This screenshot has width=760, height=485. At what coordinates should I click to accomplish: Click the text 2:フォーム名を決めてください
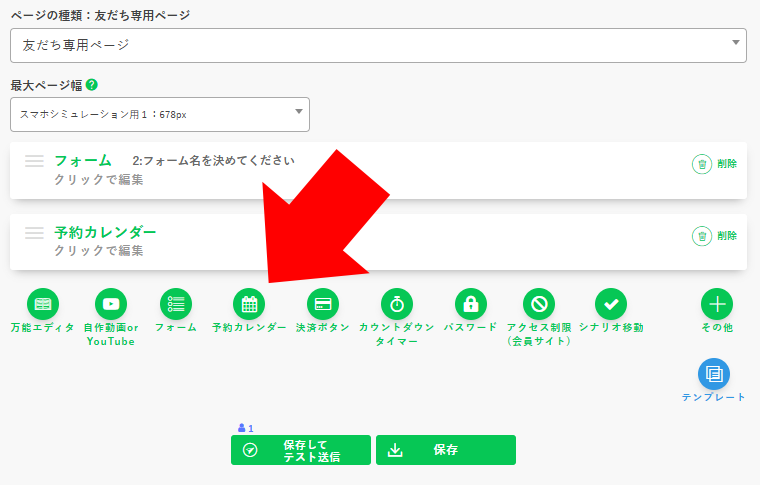pos(213,160)
